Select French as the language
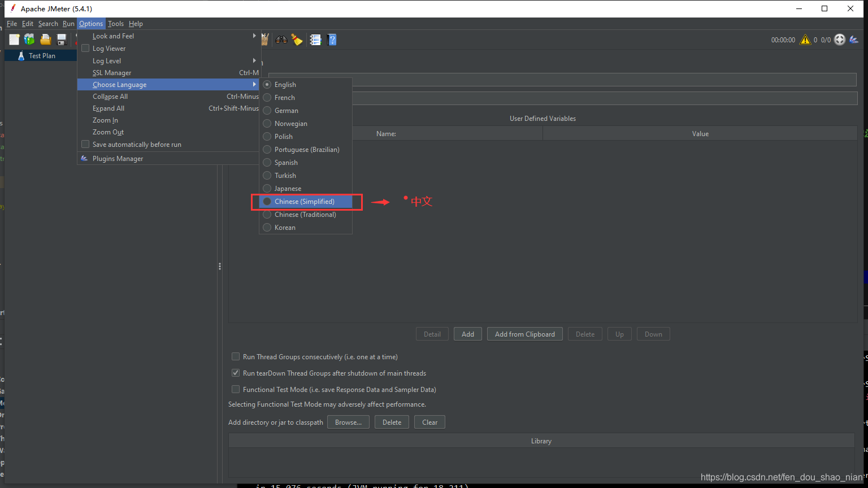Screen dimensions: 868x488 pos(306,98)
